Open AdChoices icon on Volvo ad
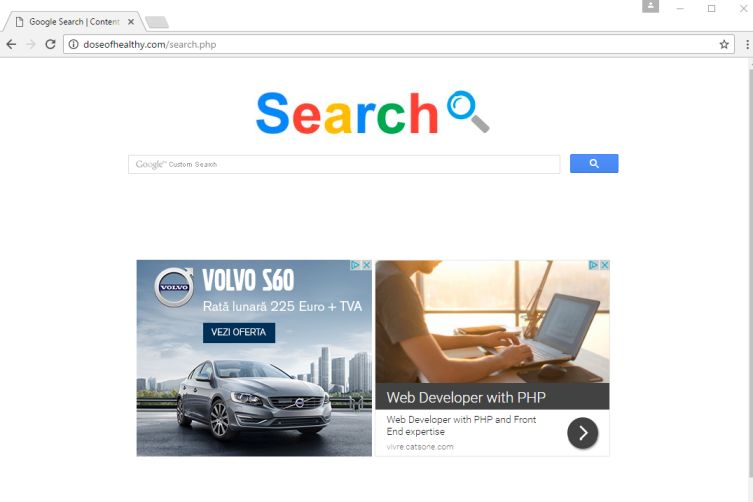Viewport: 753px width, 502px height. coord(356,265)
